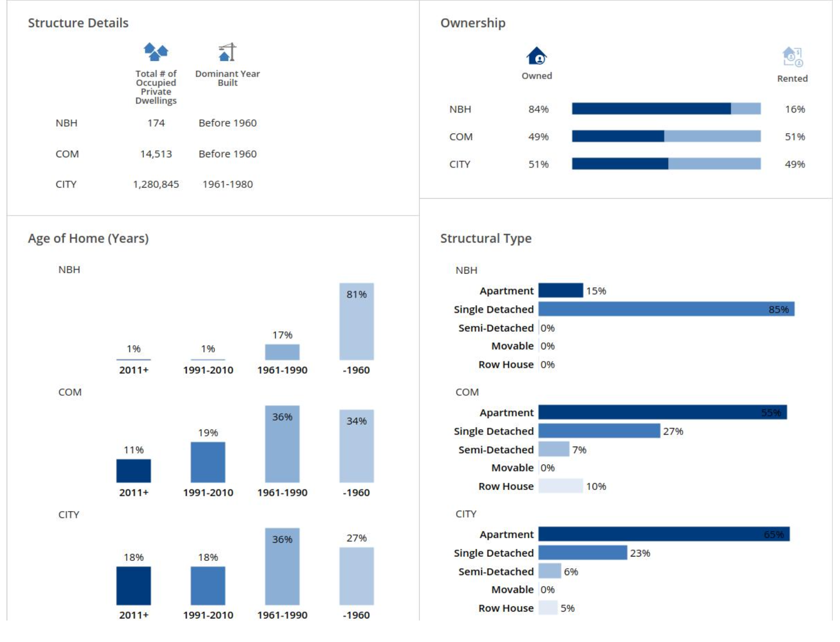This screenshot has width=840, height=642.
Task: Click the NBH ownership bar's owned segment
Action: tap(651, 109)
